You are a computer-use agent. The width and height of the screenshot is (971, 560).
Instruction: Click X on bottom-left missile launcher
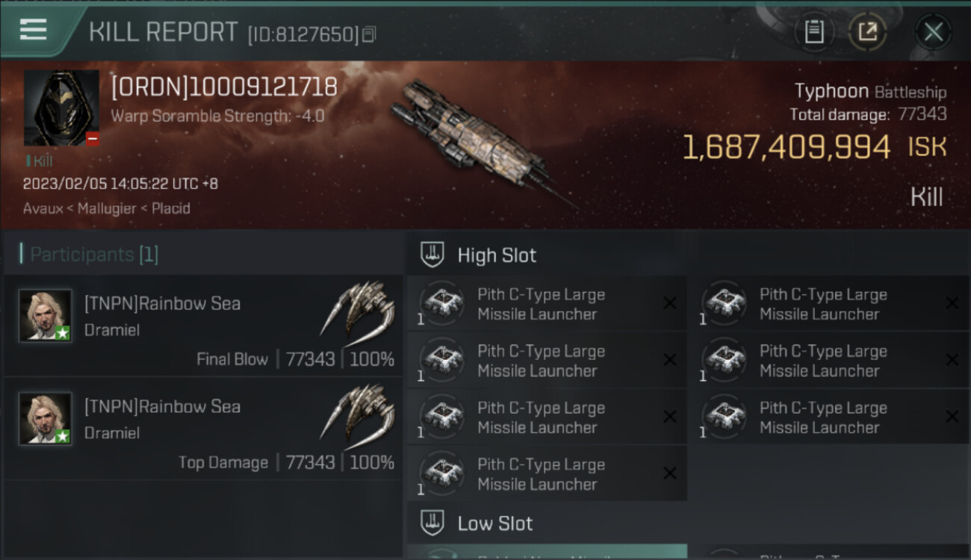pos(670,473)
